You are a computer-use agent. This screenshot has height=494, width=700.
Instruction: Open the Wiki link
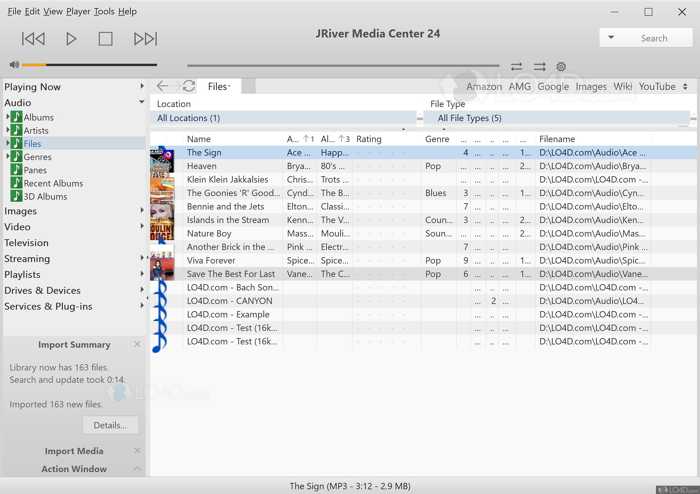pos(622,87)
